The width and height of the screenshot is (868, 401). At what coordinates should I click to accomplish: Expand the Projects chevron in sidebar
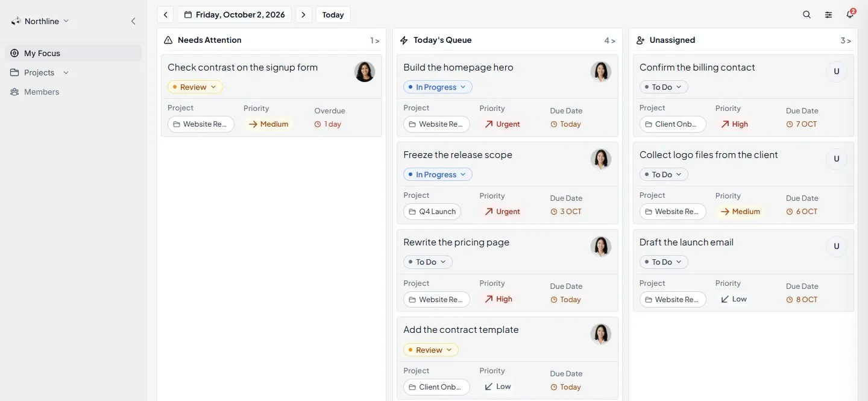66,72
